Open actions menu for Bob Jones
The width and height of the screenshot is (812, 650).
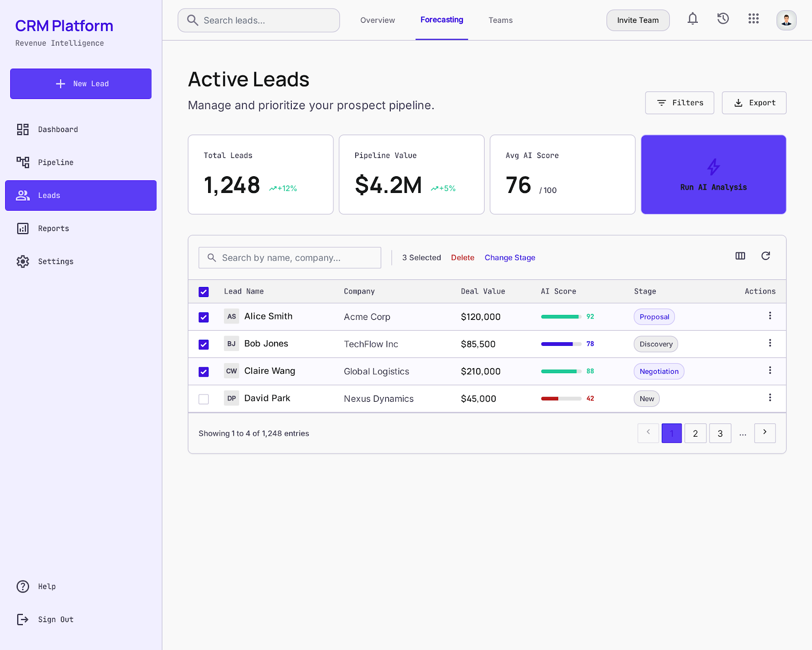tap(770, 343)
